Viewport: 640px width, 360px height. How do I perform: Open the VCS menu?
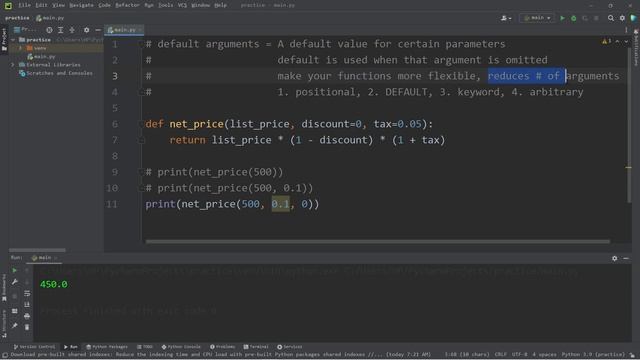click(x=182, y=5)
